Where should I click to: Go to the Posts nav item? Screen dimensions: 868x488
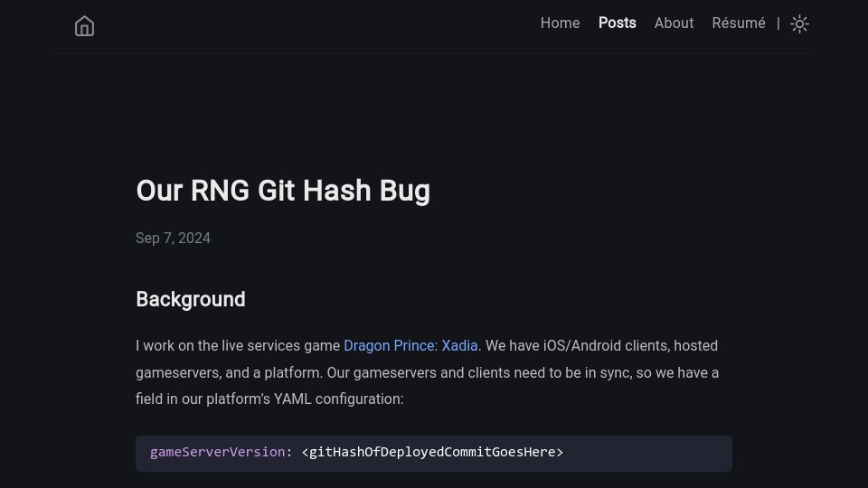[617, 23]
